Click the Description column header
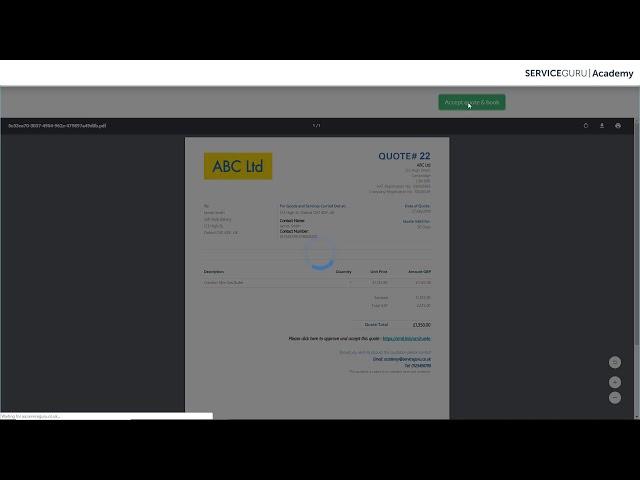The width and height of the screenshot is (640, 480). (x=214, y=271)
